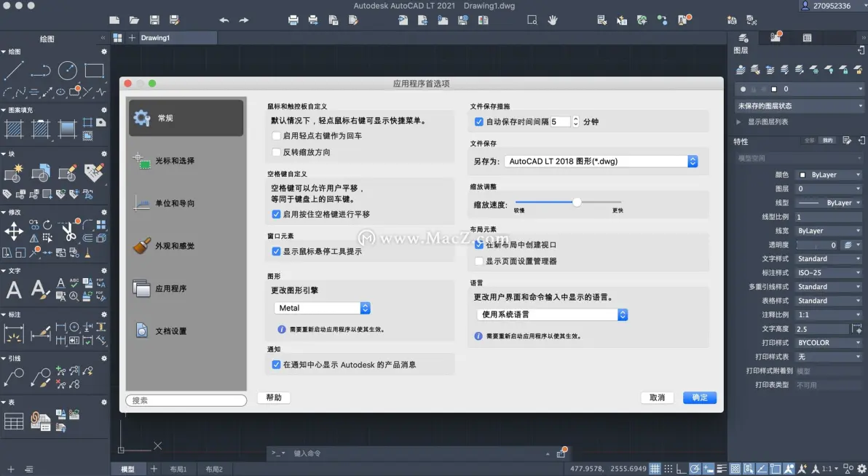
Task: Select the Leader tool under 引线
Action: click(x=13, y=378)
